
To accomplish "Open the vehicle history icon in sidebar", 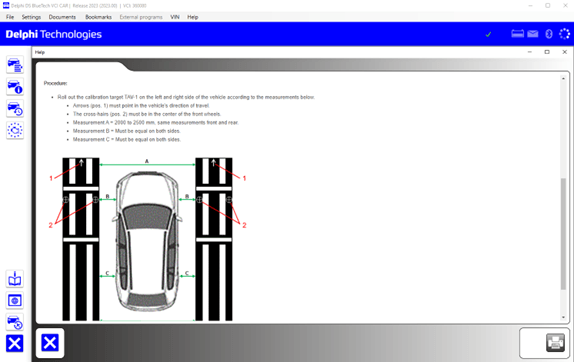I will [15, 109].
